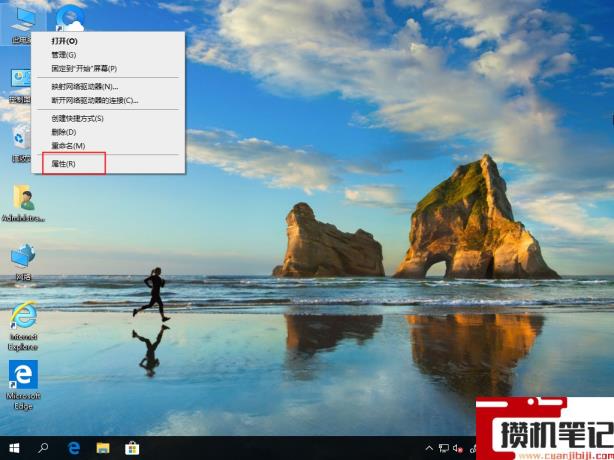Launch Edge from the taskbar

click(74, 448)
